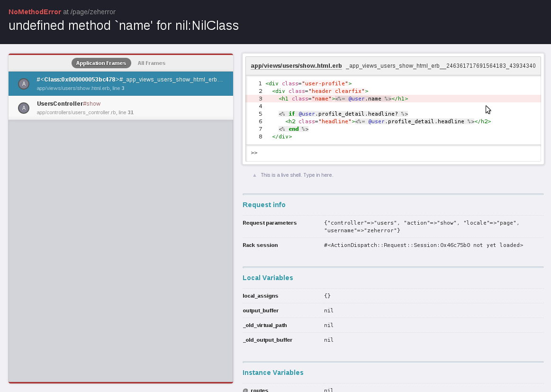
Task: Click the empty hash value for local_assigns
Action: tap(327, 296)
